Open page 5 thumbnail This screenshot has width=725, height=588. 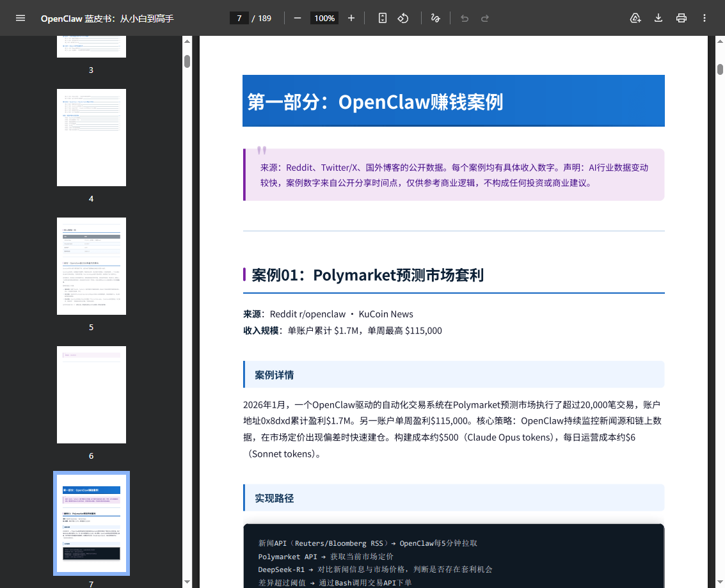[x=92, y=266]
